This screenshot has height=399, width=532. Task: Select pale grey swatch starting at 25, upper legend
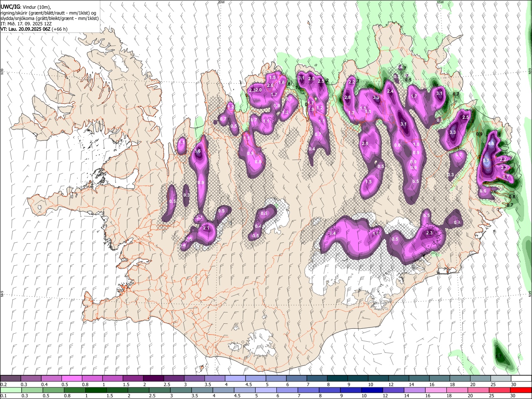pyautogui.click(x=501, y=379)
